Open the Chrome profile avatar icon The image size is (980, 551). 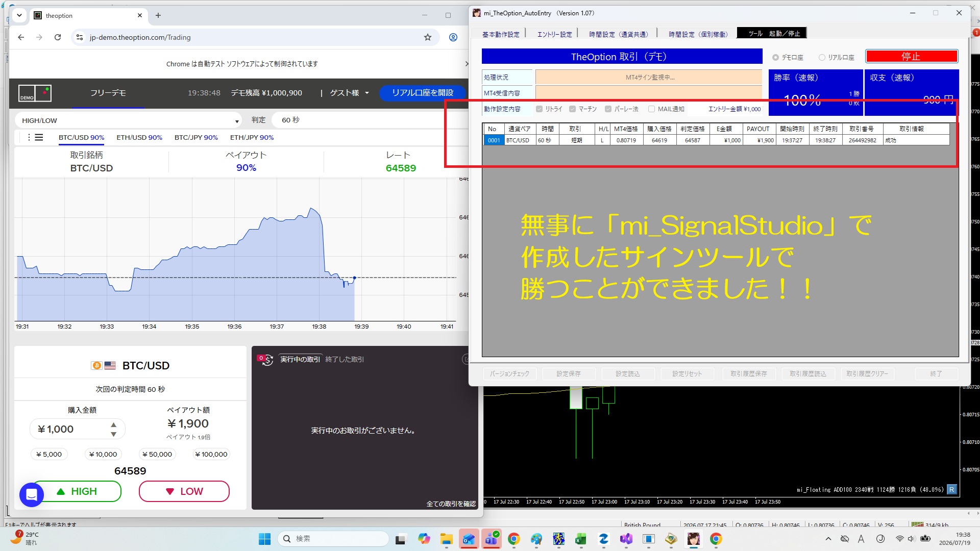tap(453, 37)
